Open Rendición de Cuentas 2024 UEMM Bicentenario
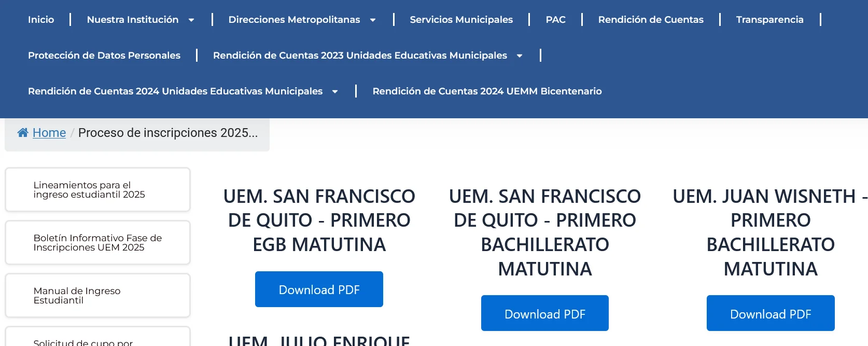 (x=487, y=91)
